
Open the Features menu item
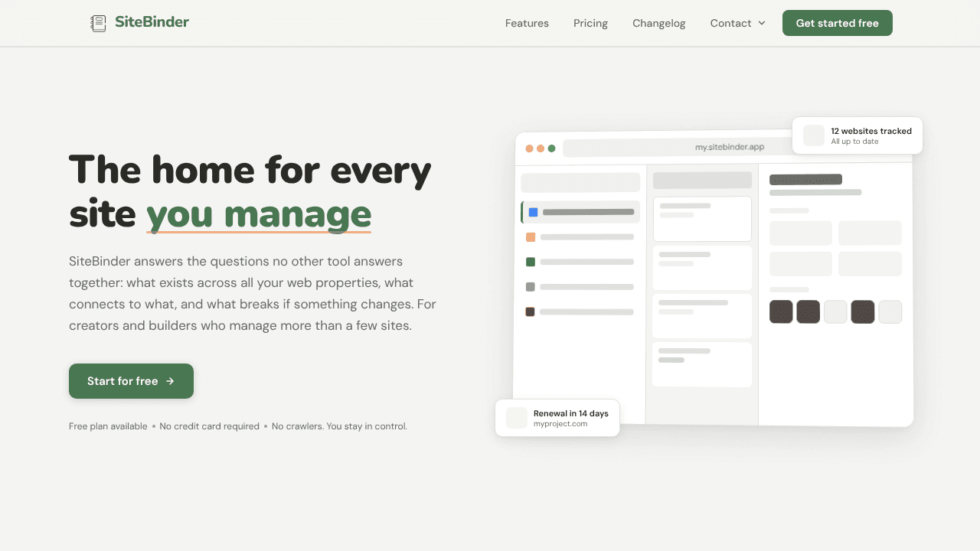pos(527,23)
